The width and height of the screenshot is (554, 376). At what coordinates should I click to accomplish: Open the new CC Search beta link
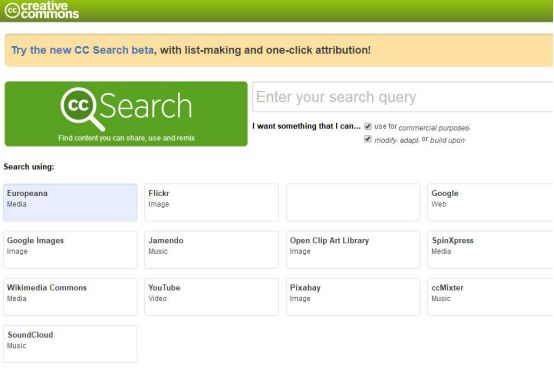(x=83, y=50)
